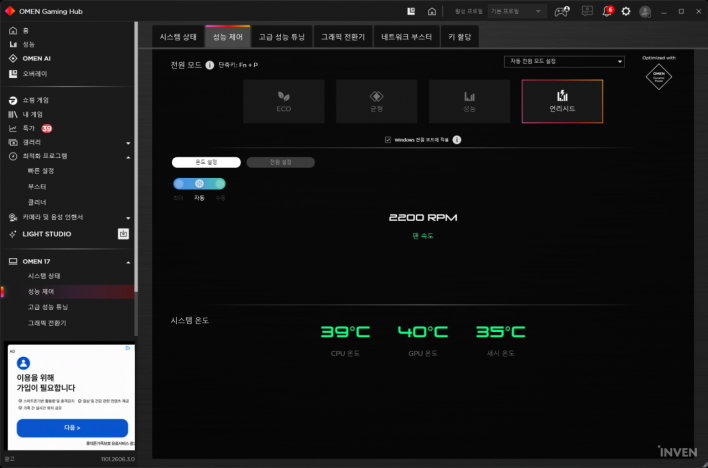The image size is (708, 468).
Task: Set fan mode to 수동
Action: tap(220, 184)
